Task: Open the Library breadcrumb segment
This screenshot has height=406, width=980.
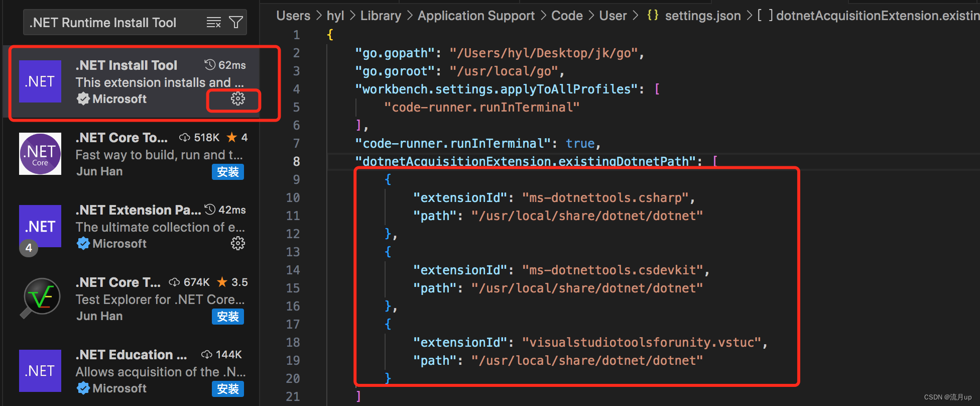Action: (381, 16)
